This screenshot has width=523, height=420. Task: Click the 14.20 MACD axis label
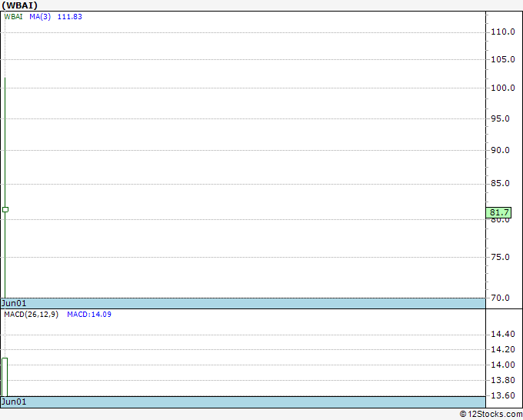point(503,349)
